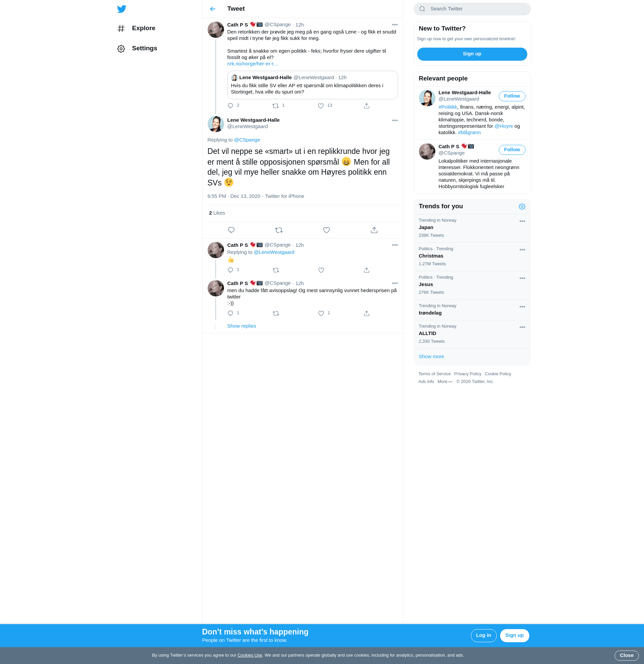
Task: Open the #Politikk hashtag
Action: click(x=447, y=107)
